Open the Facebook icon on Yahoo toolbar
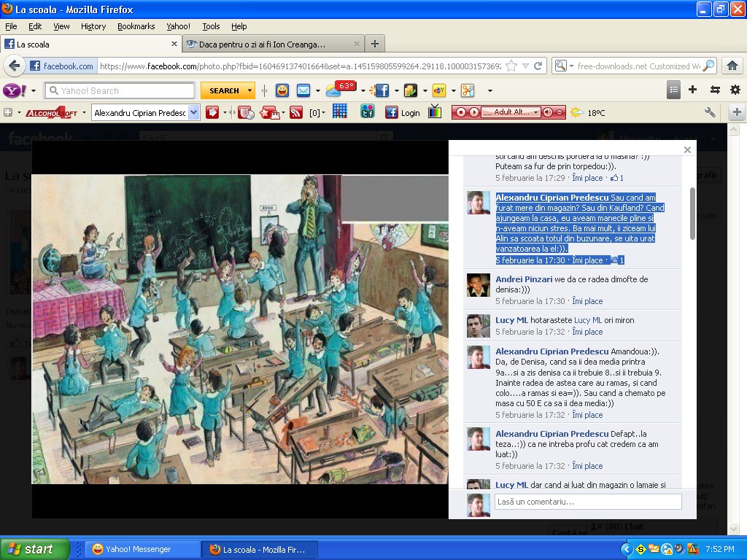Screen dimensions: 747x560 coord(382,90)
